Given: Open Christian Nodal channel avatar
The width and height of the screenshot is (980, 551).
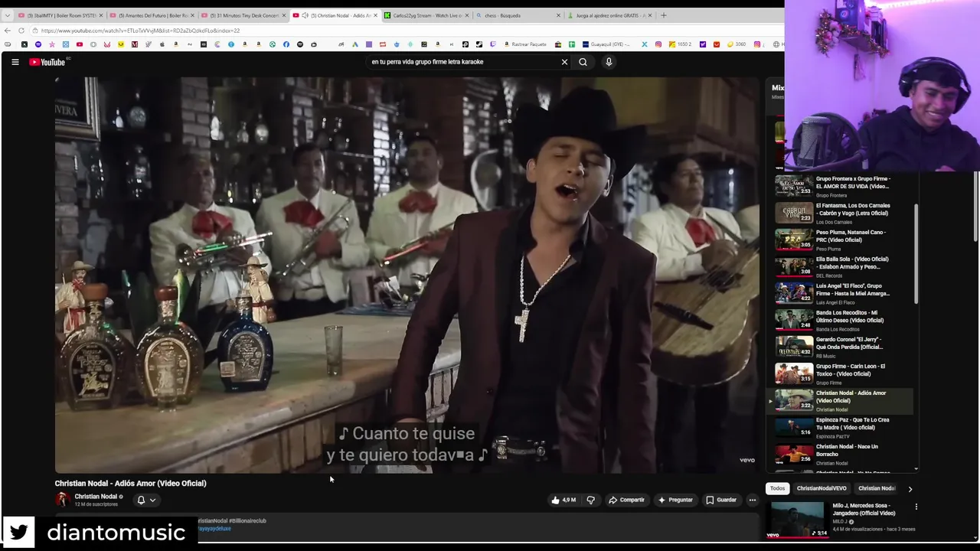Looking at the screenshot, I should tap(62, 500).
